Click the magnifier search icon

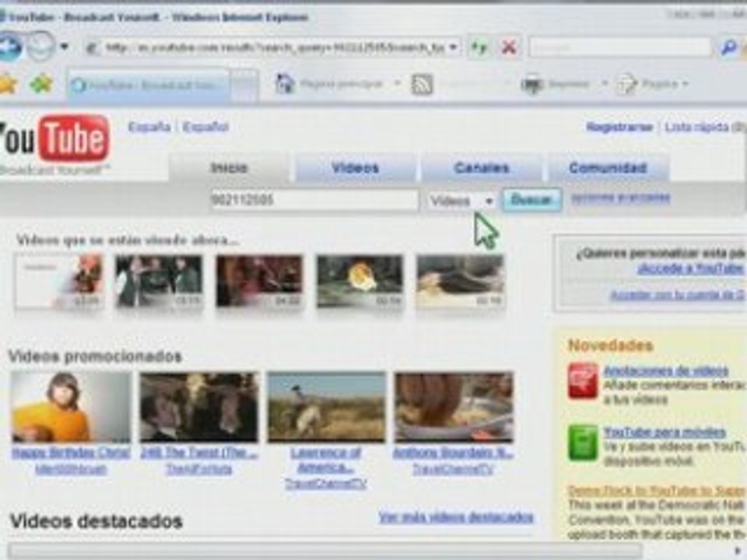tap(728, 47)
